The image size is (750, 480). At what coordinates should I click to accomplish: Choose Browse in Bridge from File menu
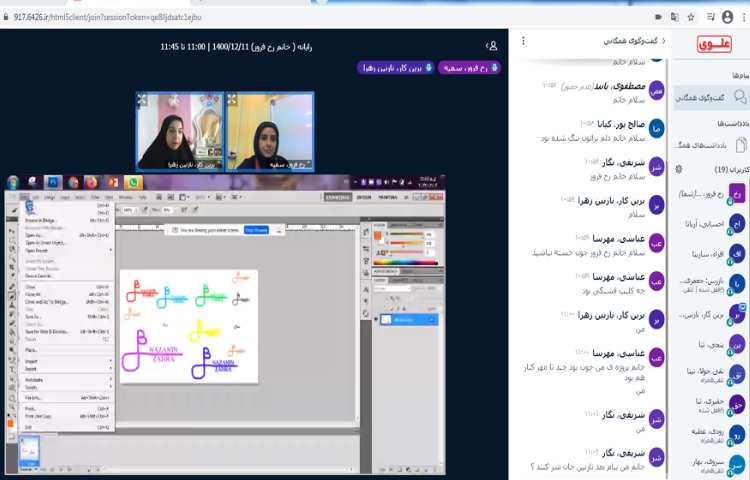67,220
